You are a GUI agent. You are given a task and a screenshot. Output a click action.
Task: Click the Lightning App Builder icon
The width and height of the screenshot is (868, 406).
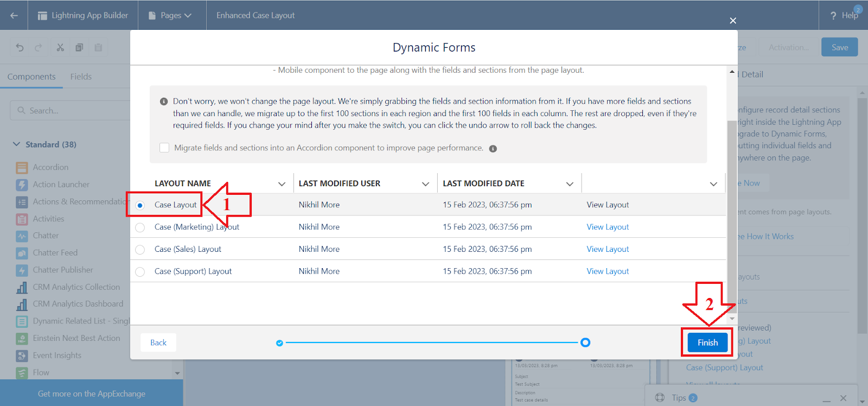click(42, 16)
